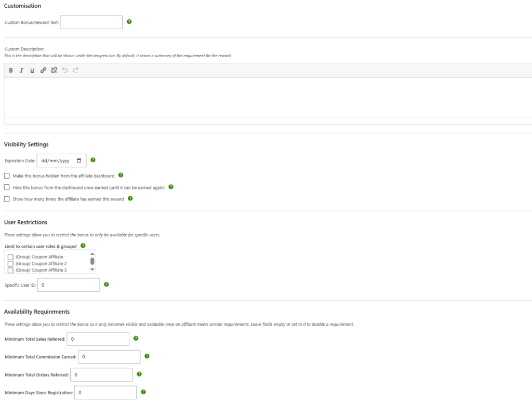Open the calendar picker in Expiration Date field
Screen dimensions: 532x402
click(79, 160)
